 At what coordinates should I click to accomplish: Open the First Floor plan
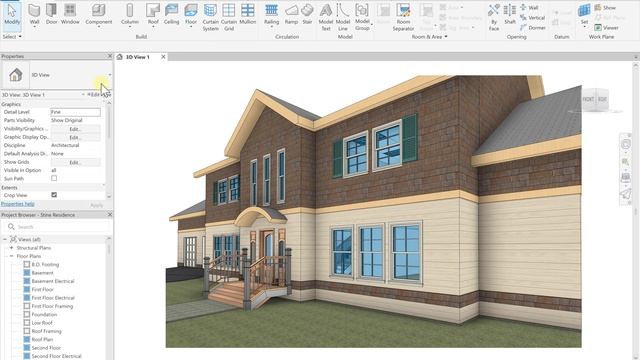[42, 289]
